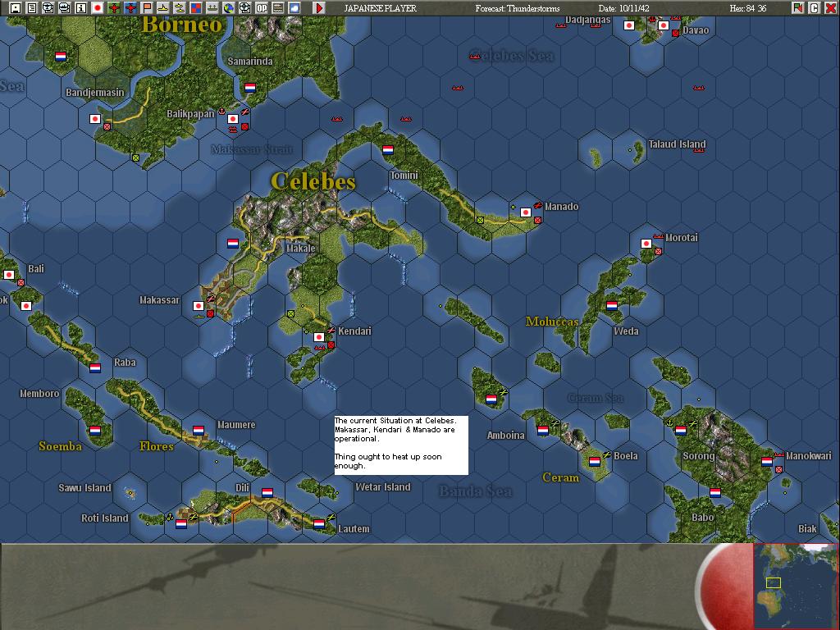The height and width of the screenshot is (630, 840).
Task: Select the Japanese base flag at Kendari
Action: click(x=319, y=337)
